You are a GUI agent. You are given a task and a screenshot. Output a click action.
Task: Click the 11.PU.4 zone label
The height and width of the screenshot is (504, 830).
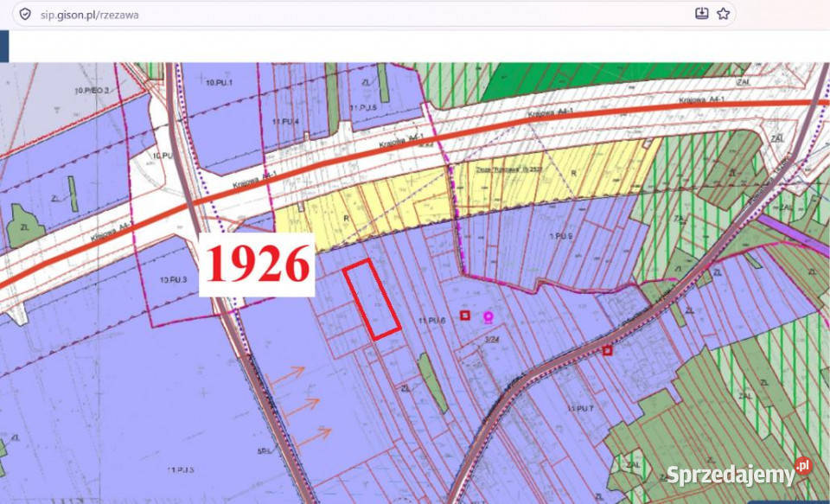tap(285, 121)
